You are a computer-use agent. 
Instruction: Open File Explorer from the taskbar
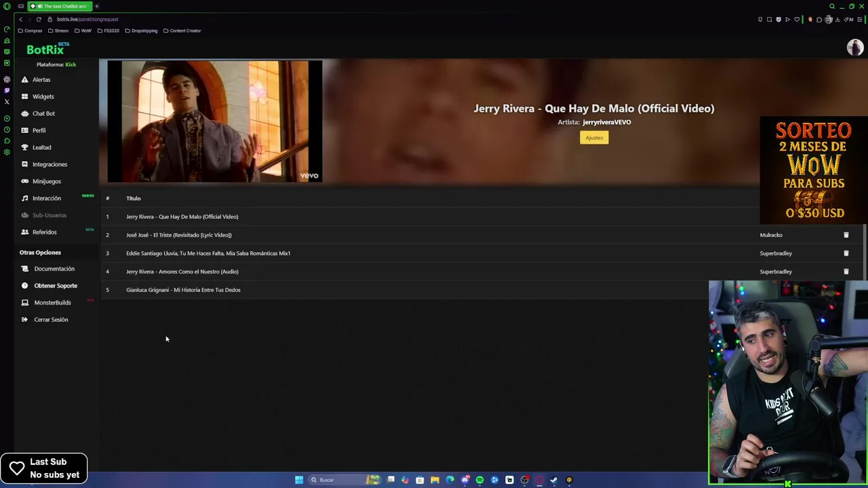click(x=435, y=480)
